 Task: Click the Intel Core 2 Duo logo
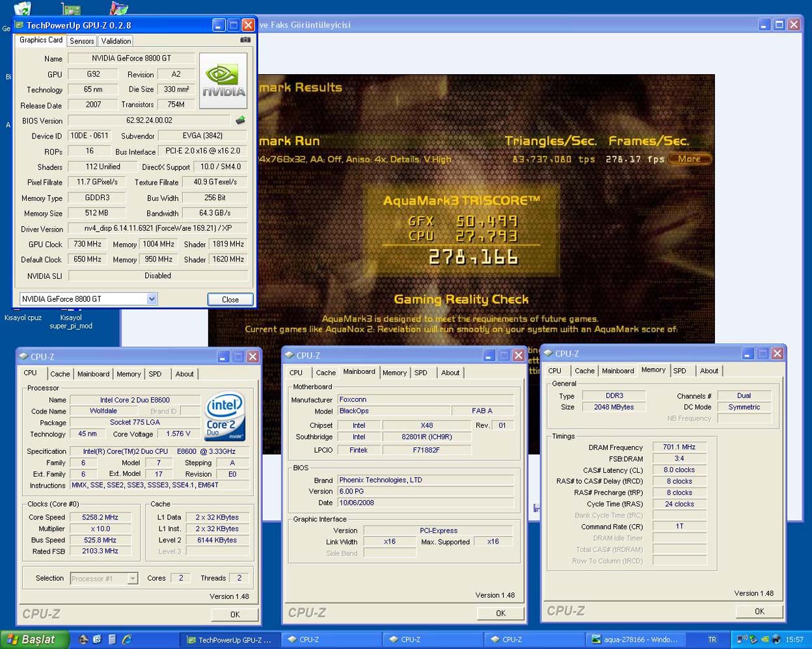click(224, 416)
